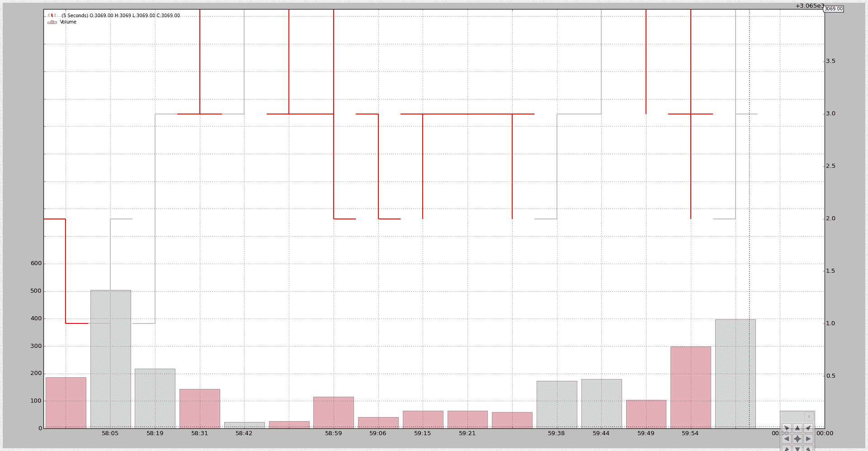
Task: Select the gray volume bar at 59:38
Action: pyautogui.click(x=557, y=404)
